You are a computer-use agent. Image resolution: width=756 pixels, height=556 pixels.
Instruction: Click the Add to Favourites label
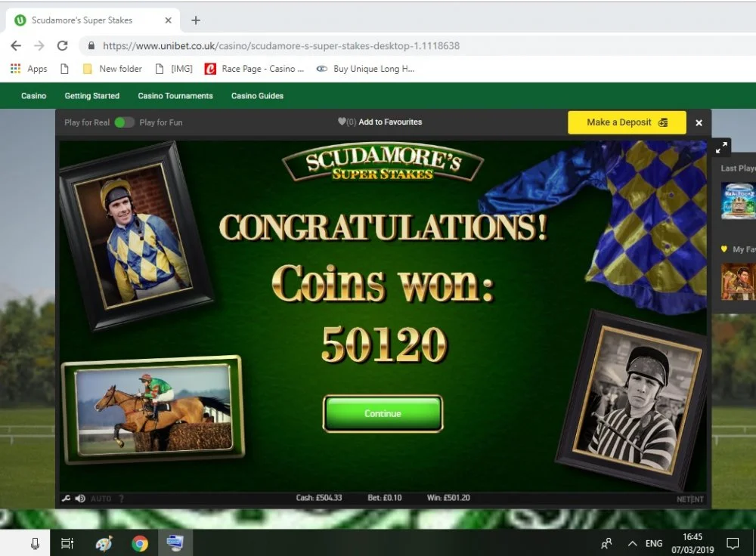click(390, 122)
